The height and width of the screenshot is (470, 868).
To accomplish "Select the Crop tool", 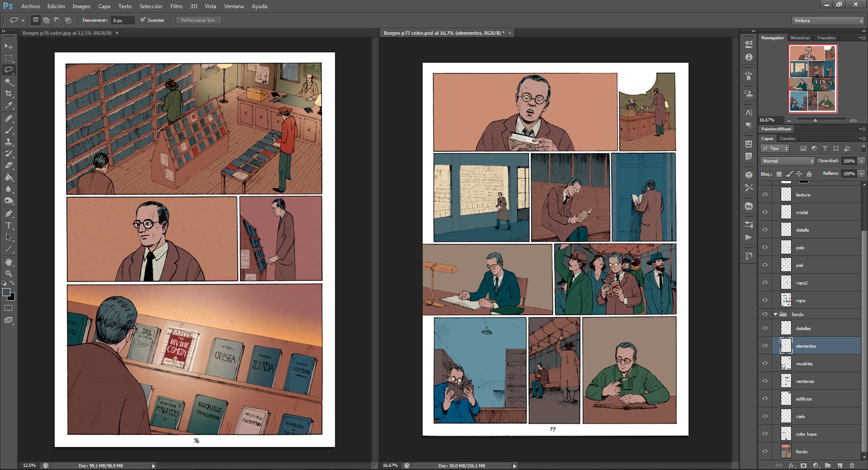I will click(x=9, y=93).
